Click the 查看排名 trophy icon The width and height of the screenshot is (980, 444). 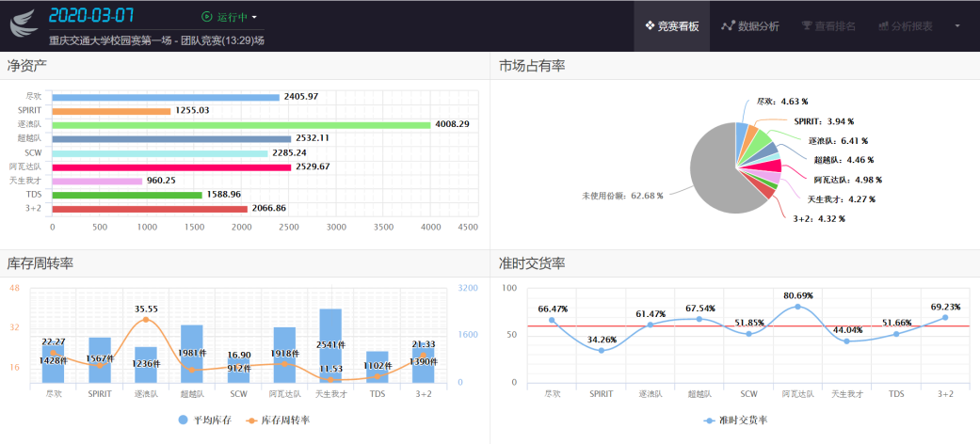click(807, 26)
